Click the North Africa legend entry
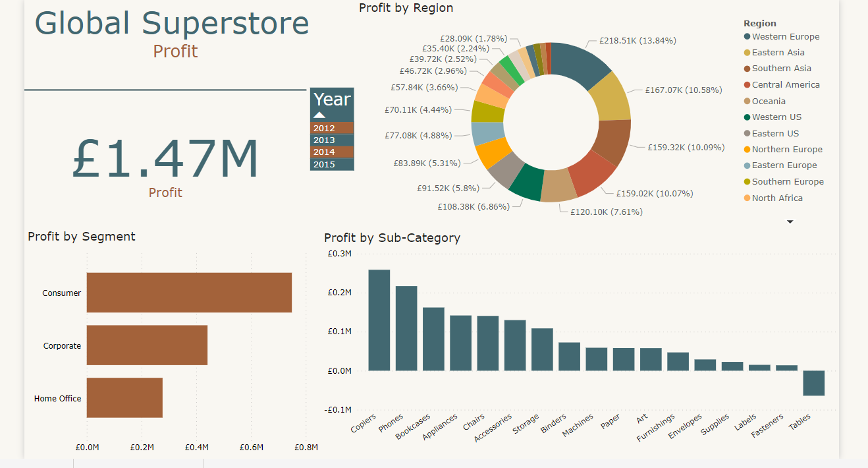868x468 pixels. (773, 198)
